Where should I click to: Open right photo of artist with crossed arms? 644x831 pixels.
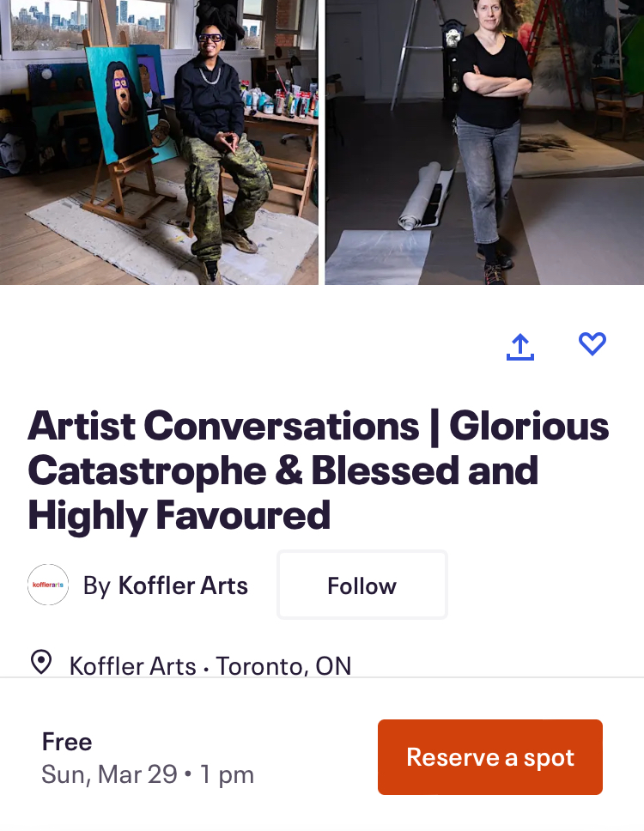click(484, 142)
